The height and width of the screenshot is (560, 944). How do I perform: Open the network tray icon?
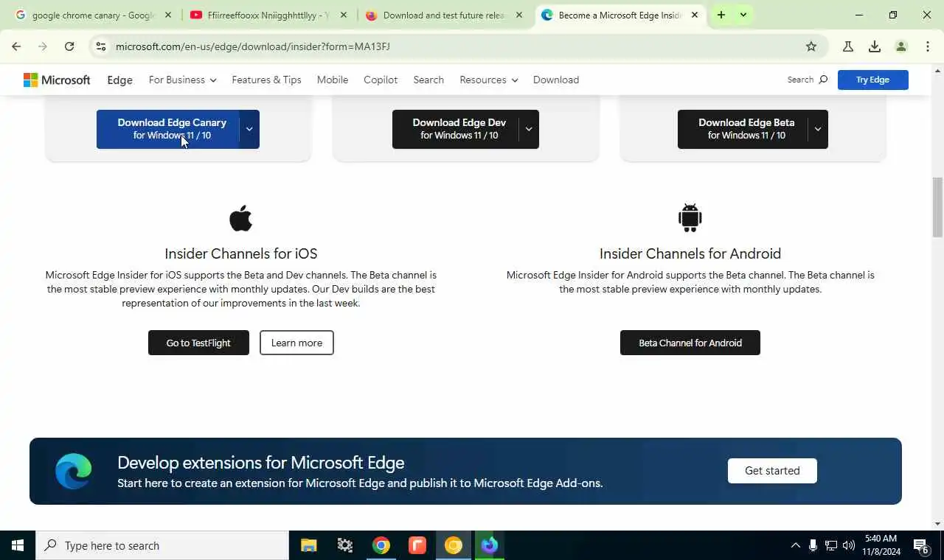click(x=831, y=545)
